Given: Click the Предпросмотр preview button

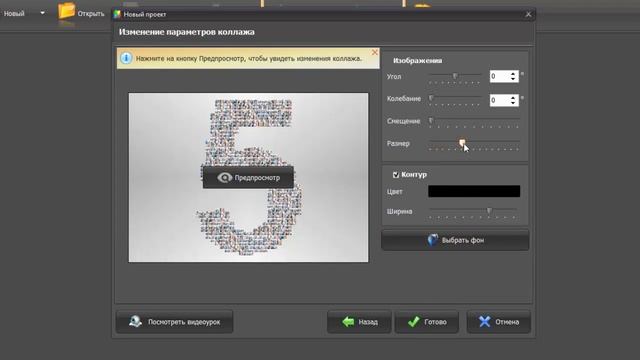Looking at the screenshot, I should click(x=248, y=178).
